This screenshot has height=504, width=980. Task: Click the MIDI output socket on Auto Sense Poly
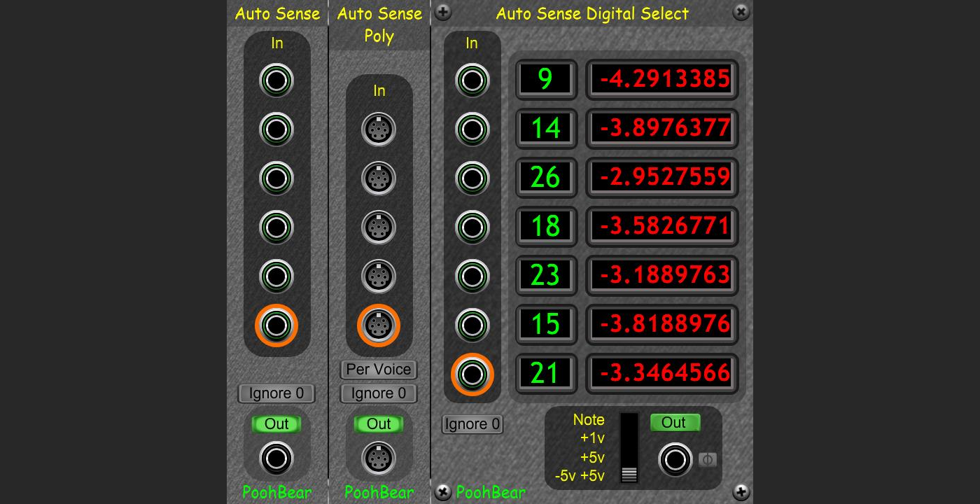pos(379,458)
